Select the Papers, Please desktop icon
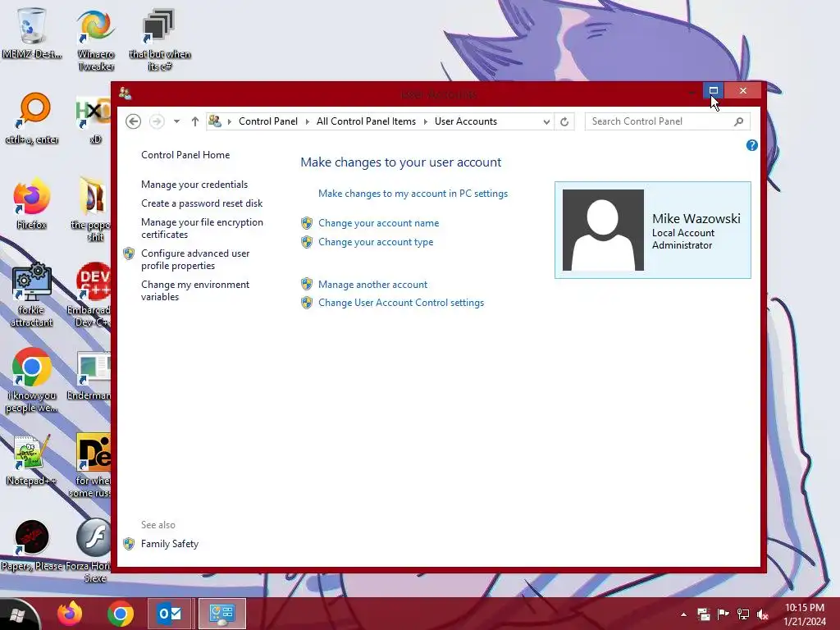Screen dimensions: 840x630 point(32,546)
